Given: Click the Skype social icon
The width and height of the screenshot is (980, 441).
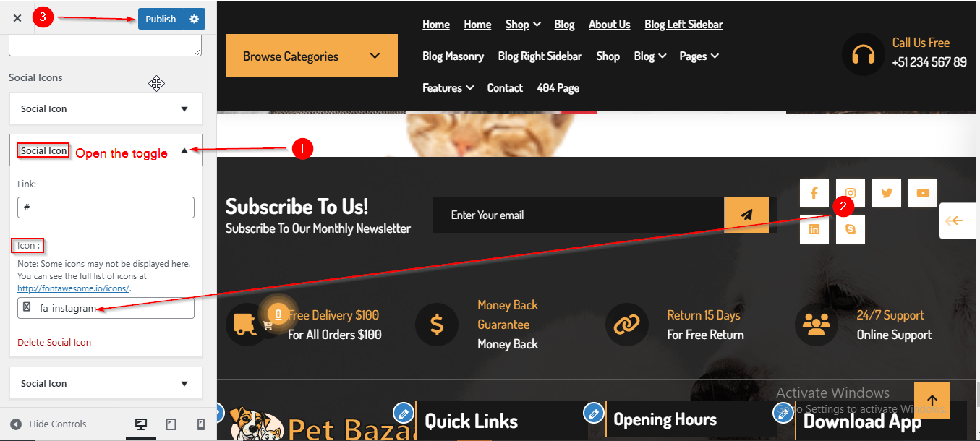Looking at the screenshot, I should click(851, 229).
